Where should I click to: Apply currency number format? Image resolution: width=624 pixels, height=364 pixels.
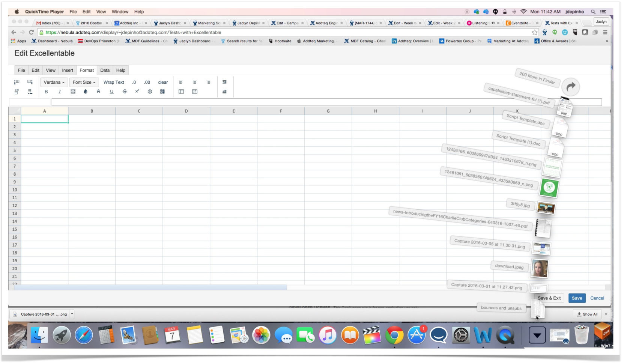click(x=150, y=91)
